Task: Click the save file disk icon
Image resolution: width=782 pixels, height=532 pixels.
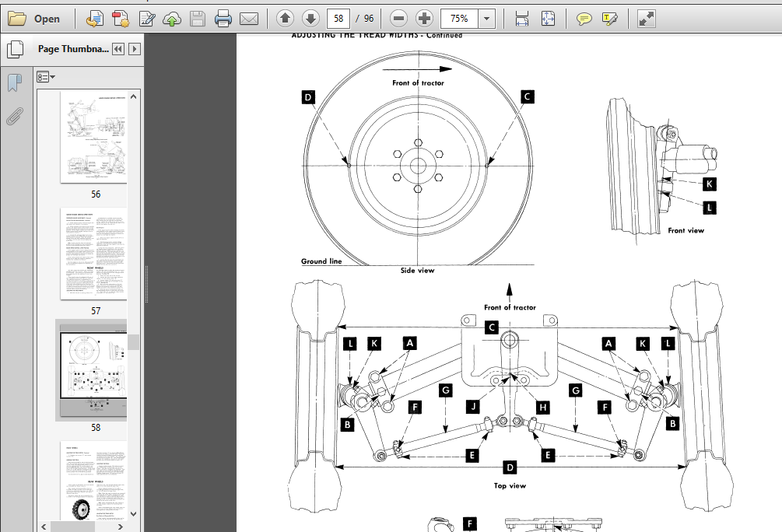Action: (198, 19)
